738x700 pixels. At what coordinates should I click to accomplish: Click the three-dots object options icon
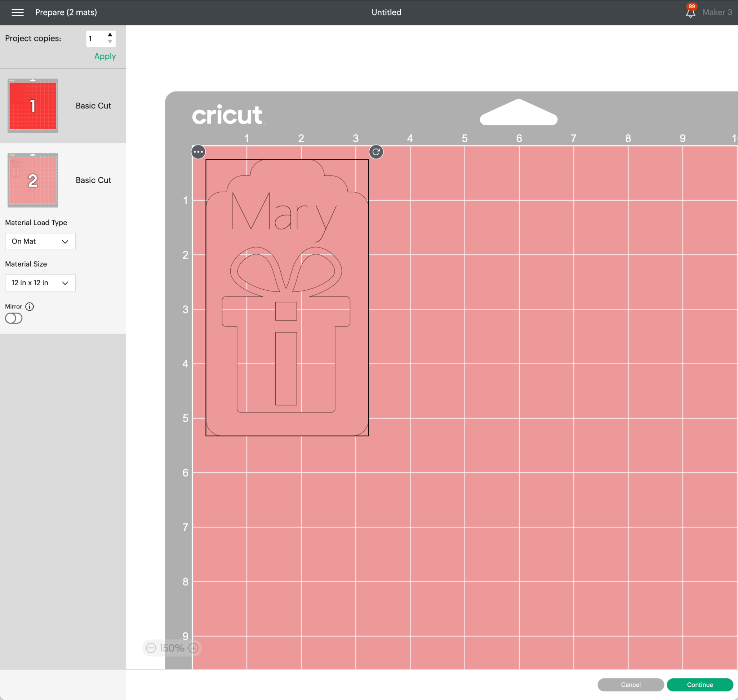click(x=198, y=152)
